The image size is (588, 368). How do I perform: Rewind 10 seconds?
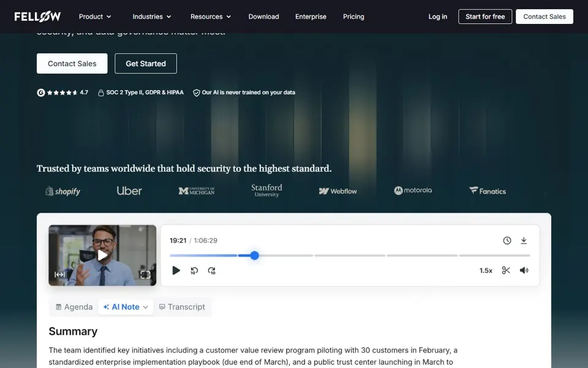pyautogui.click(x=194, y=270)
